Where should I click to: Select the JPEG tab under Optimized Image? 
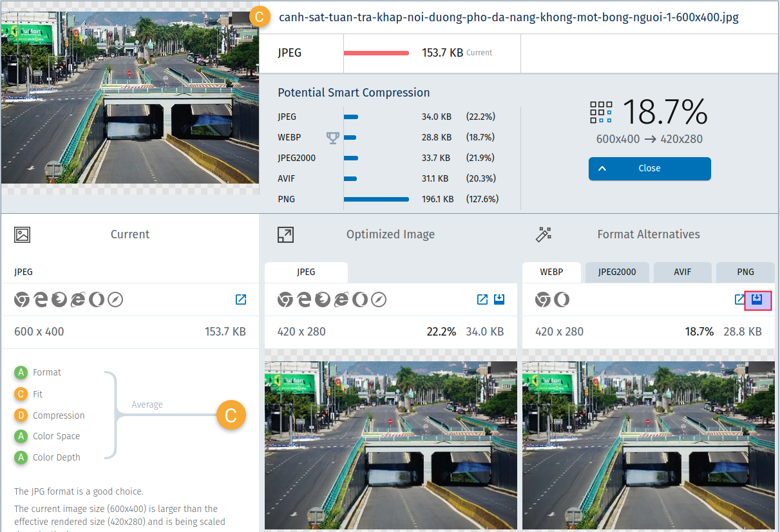point(306,272)
